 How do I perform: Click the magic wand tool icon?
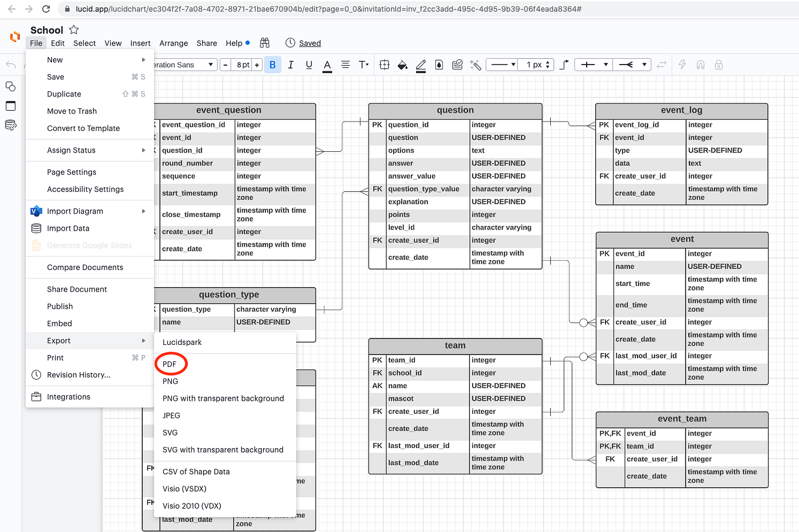475,65
